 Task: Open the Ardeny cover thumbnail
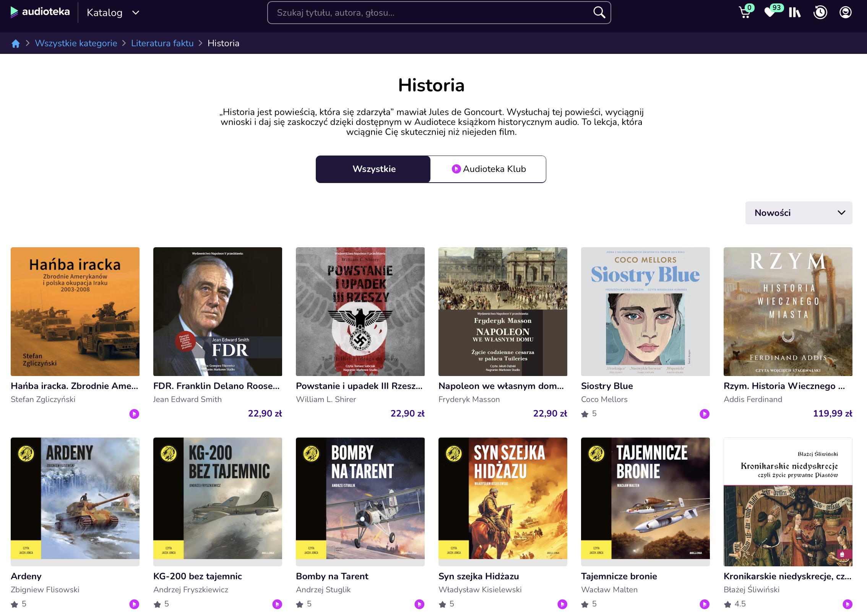(x=75, y=502)
